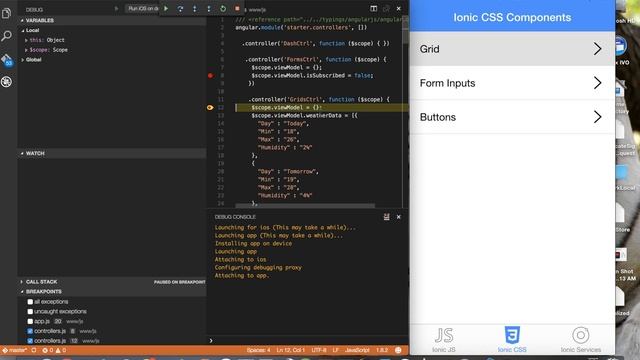Switch to the Ionic CSS tab
This screenshot has width=640, height=360.
(512, 340)
